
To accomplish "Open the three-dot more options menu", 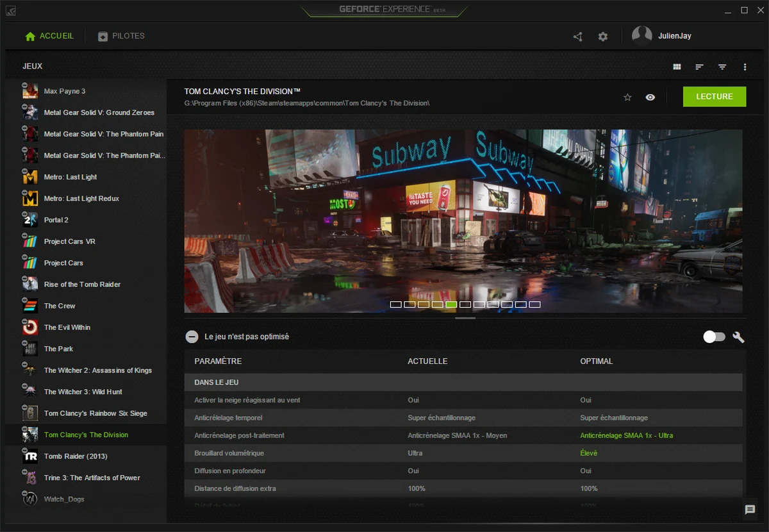I will (x=745, y=67).
